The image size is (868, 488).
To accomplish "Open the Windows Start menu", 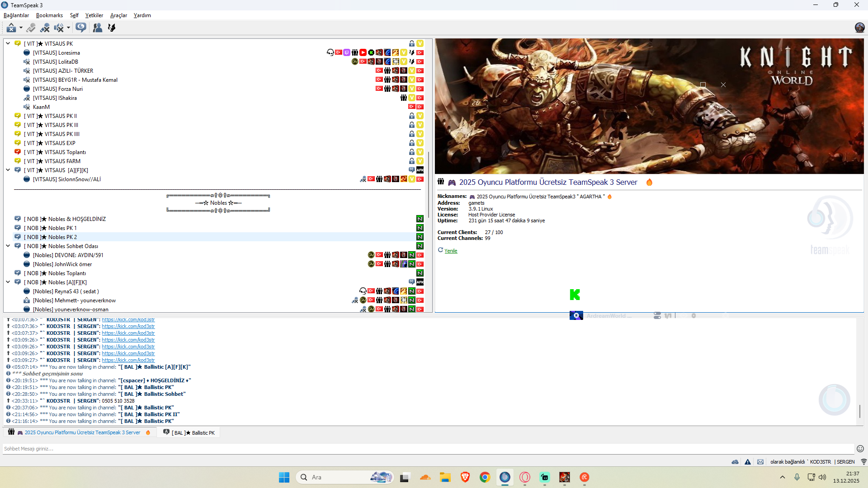I will (284, 477).
